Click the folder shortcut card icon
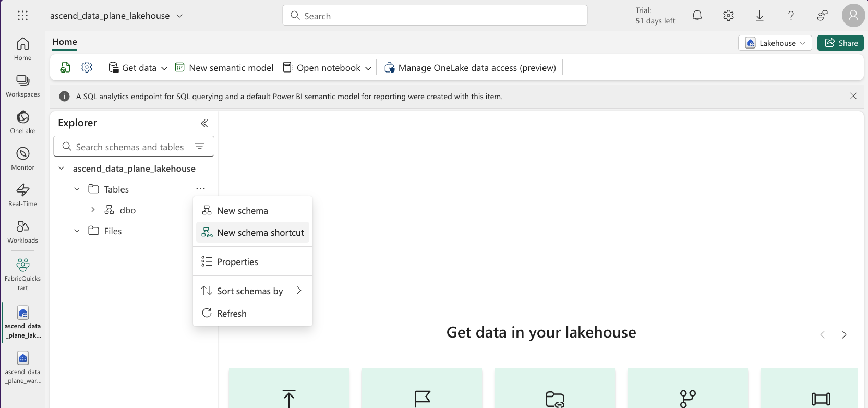The width and height of the screenshot is (868, 408). [555, 399]
